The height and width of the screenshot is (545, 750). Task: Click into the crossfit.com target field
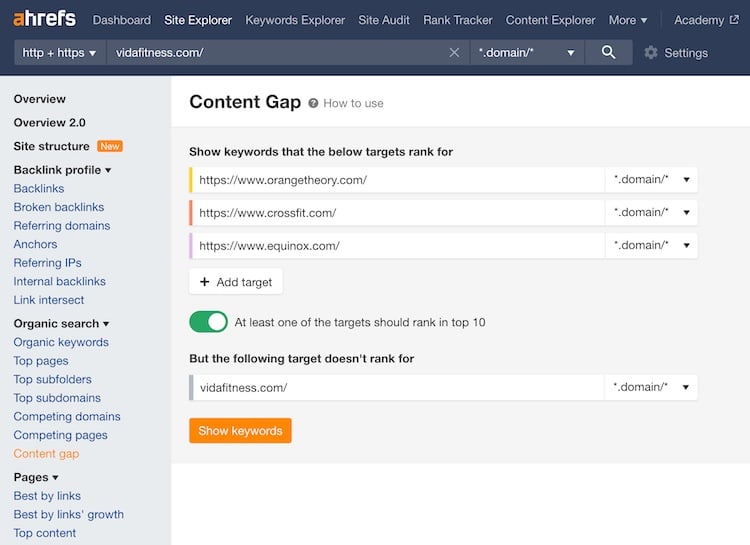point(398,213)
